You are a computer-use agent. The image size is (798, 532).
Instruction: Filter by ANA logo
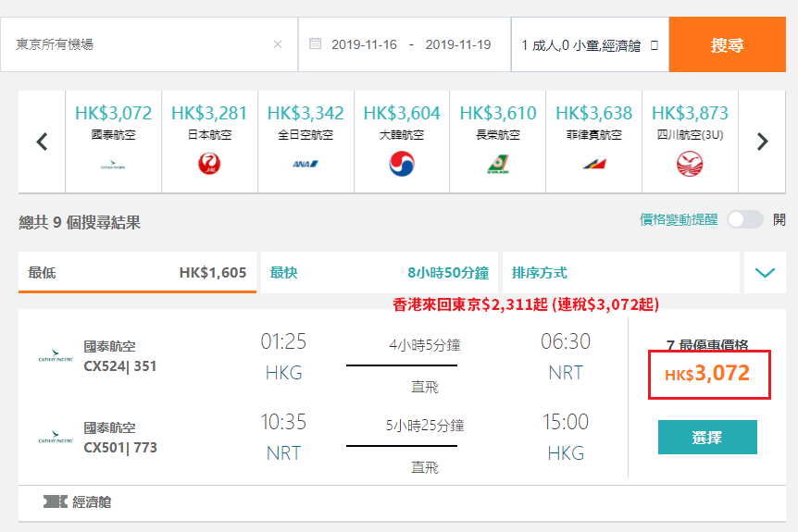pyautogui.click(x=305, y=164)
